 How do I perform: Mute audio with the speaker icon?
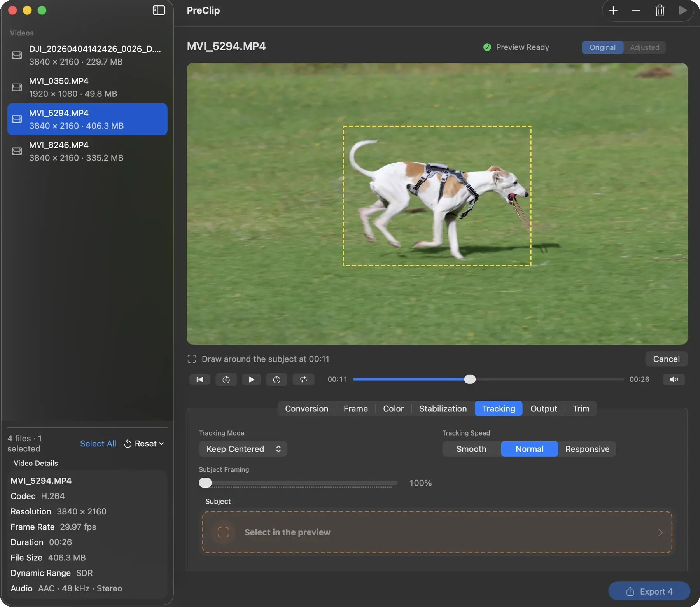pyautogui.click(x=674, y=380)
